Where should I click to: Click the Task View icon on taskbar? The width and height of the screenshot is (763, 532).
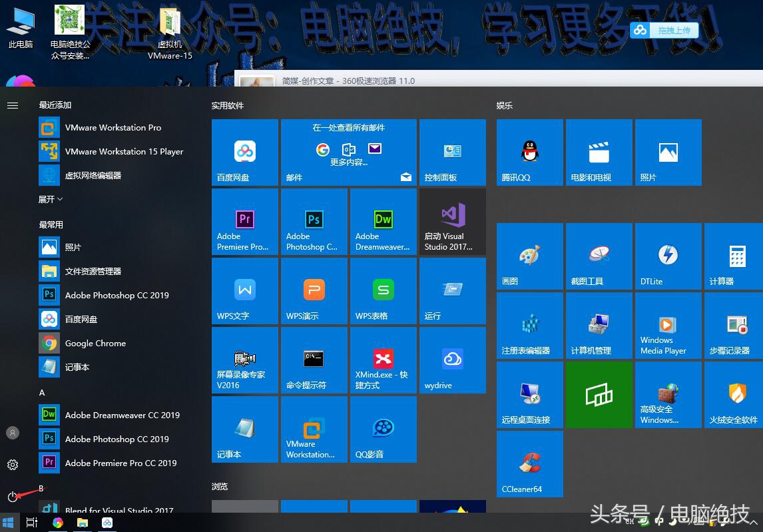click(x=31, y=523)
